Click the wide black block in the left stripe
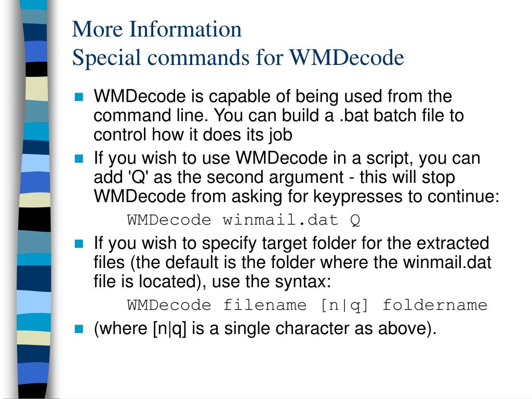Viewport: 532px width, 399px height. tap(34, 219)
